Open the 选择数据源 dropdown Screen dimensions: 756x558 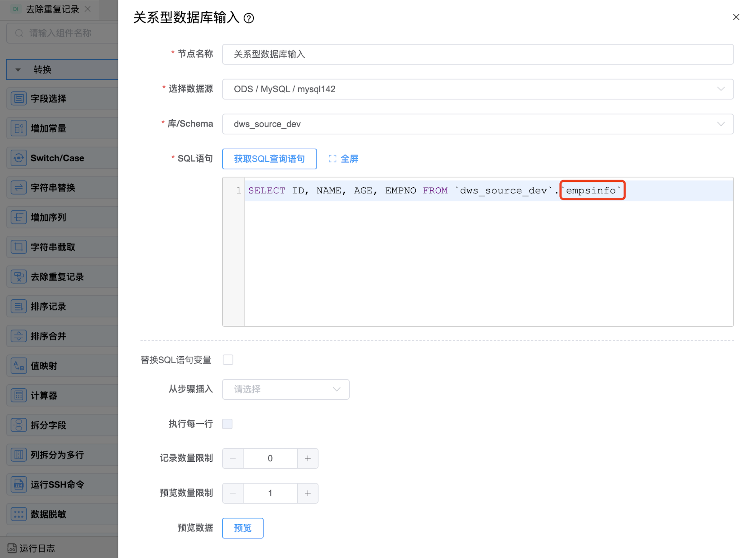[477, 89]
